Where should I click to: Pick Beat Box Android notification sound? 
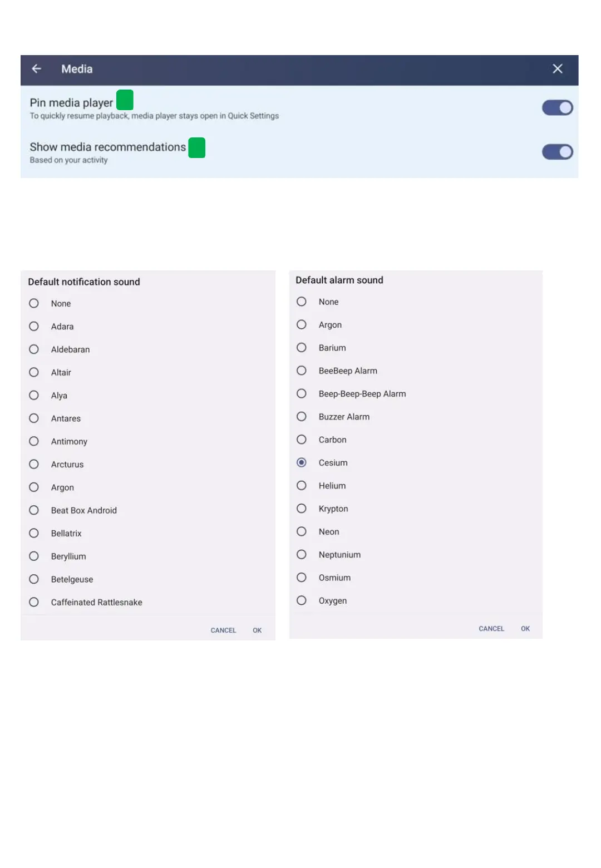[x=34, y=510]
